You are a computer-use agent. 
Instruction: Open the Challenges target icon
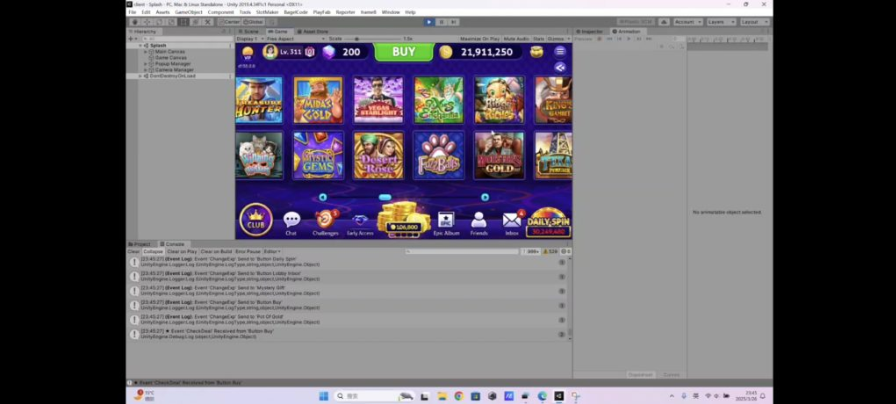click(x=325, y=221)
